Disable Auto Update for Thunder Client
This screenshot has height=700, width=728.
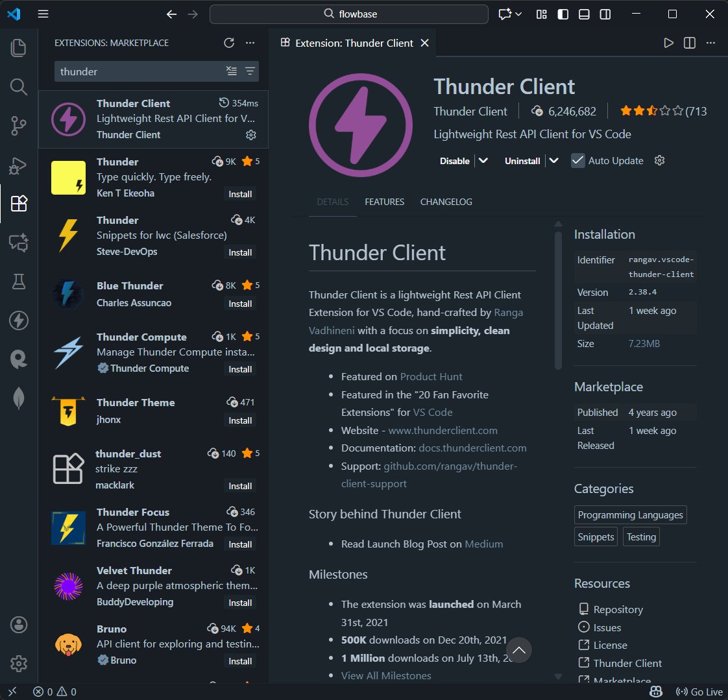click(577, 160)
